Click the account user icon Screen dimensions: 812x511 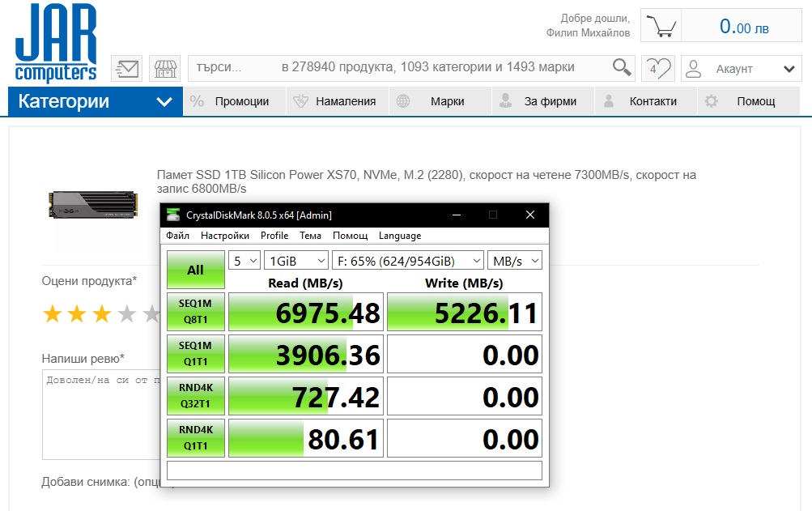694,68
